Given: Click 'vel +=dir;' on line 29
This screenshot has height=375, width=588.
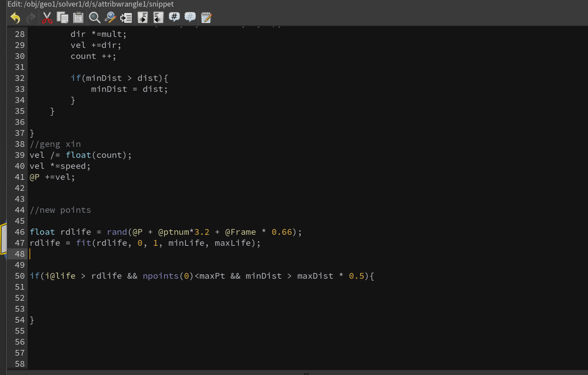Looking at the screenshot, I should (x=96, y=45).
